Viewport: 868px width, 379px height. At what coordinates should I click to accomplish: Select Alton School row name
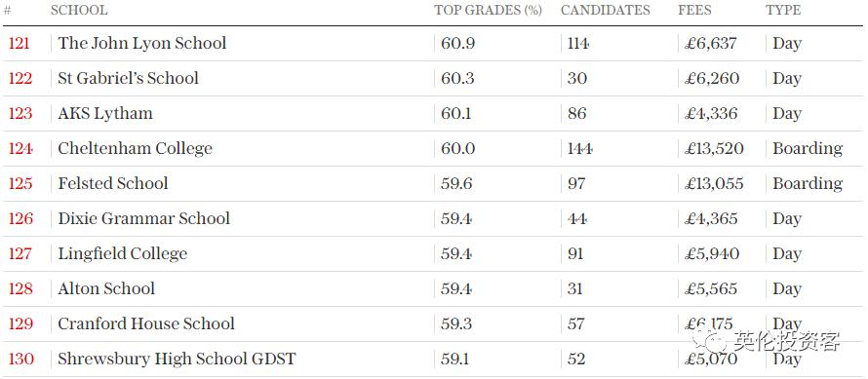point(106,288)
